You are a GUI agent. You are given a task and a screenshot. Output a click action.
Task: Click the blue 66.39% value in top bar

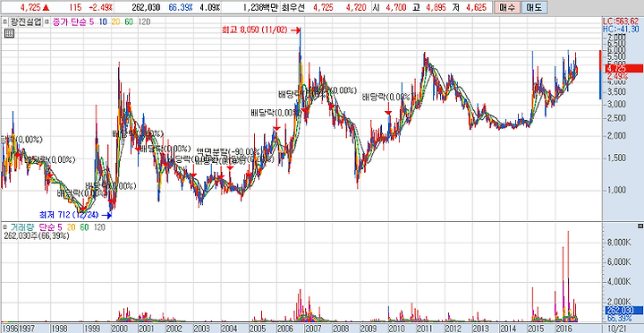coord(182,7)
